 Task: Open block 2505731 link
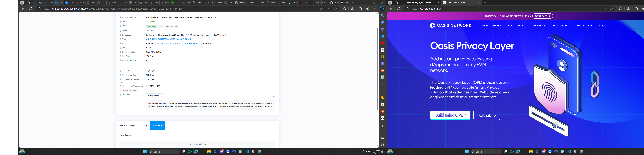pyautogui.click(x=150, y=31)
